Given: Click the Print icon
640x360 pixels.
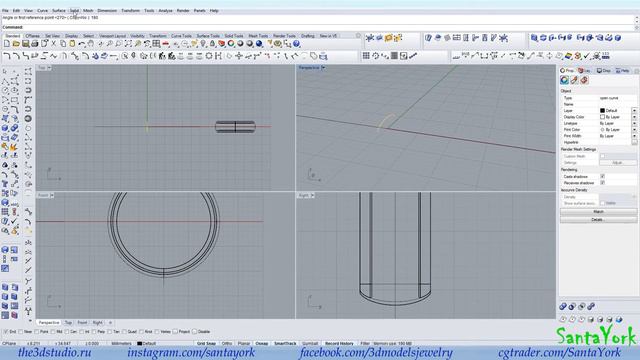Looking at the screenshot, I should 35,44.
